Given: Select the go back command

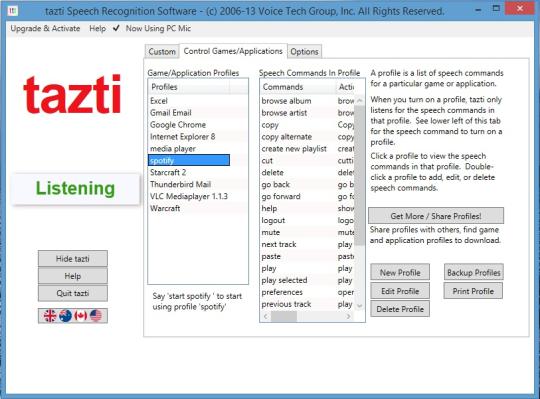Looking at the screenshot, I should coord(307,184).
